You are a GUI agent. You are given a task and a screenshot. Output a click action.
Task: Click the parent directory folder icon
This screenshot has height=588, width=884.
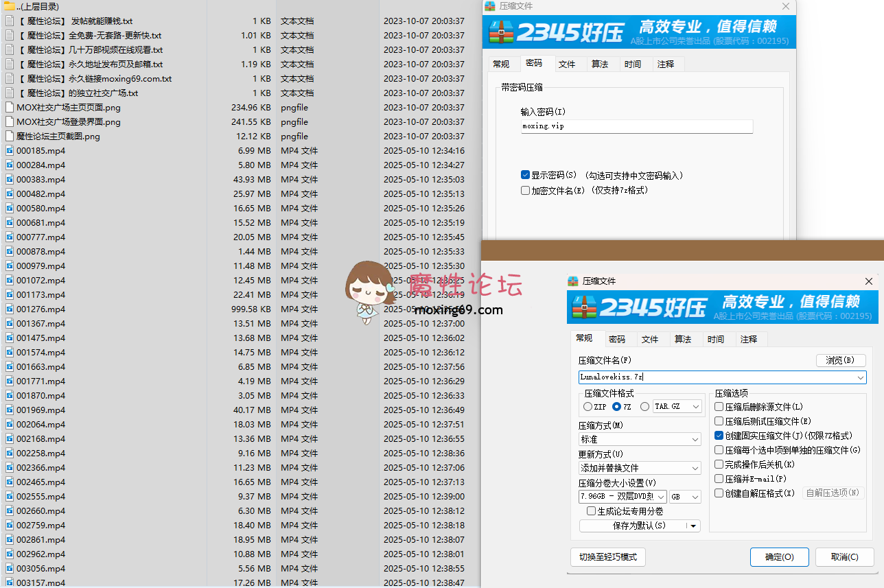pos(9,6)
